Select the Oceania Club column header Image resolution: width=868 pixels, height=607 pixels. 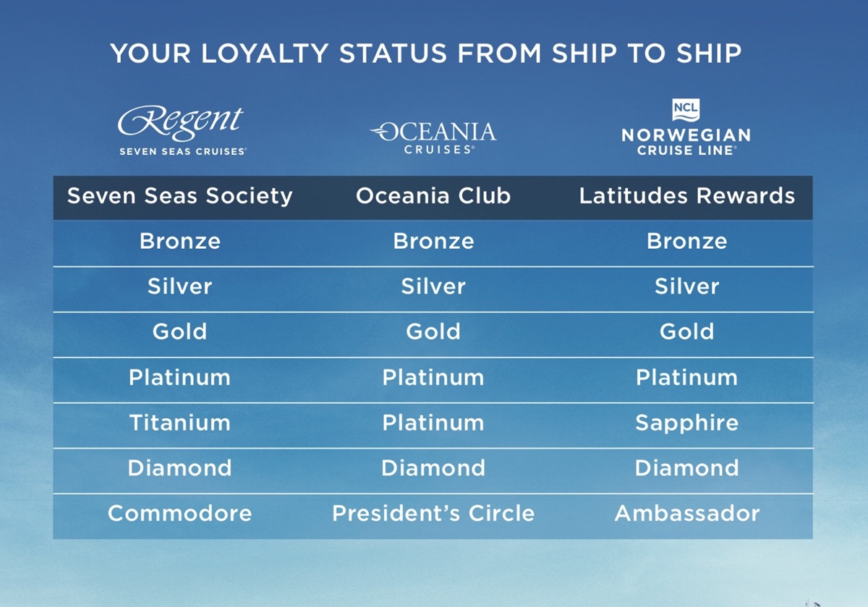(433, 195)
